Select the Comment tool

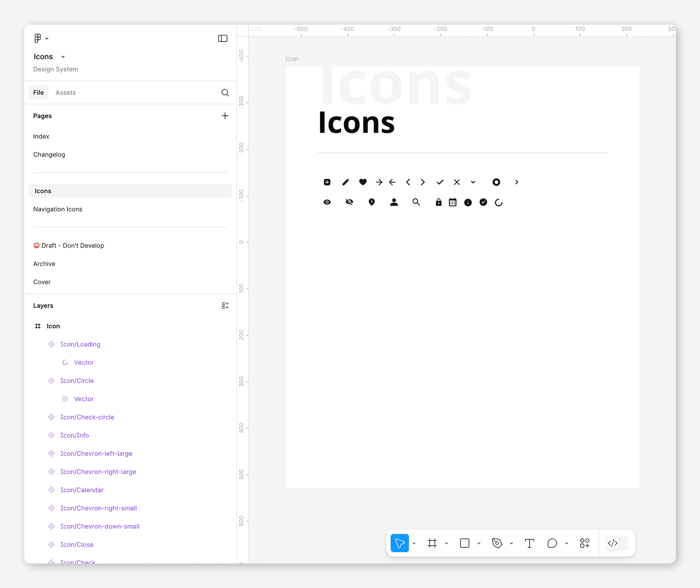(552, 543)
